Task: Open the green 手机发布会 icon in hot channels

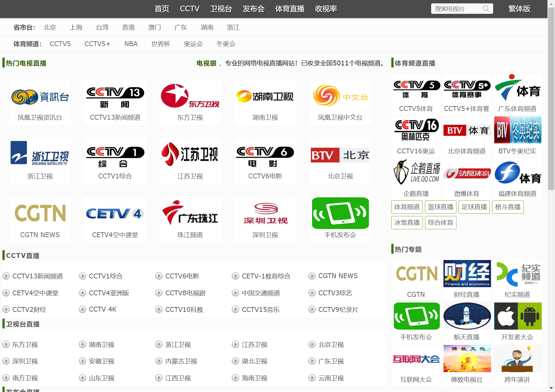Action: (340, 213)
